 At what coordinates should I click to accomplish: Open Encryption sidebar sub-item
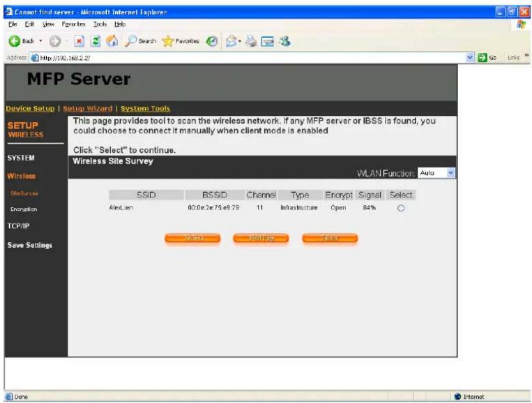(x=23, y=209)
